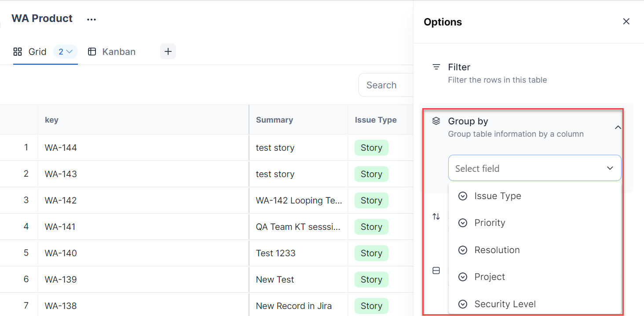Select Security Level grouping option
644x316 pixels.
(505, 304)
